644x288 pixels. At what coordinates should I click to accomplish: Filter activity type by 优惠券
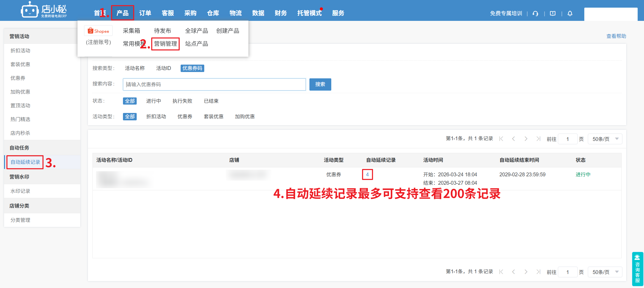coord(185,117)
